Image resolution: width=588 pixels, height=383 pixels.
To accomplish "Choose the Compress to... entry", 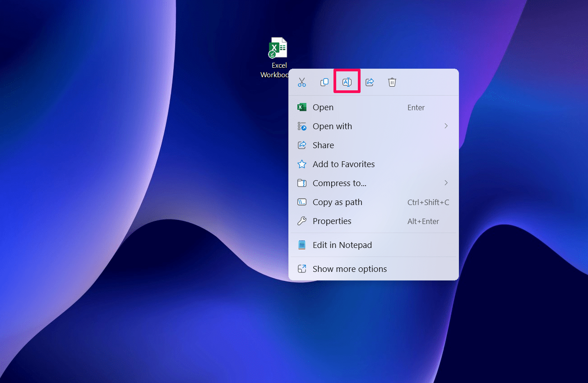I will click(x=374, y=183).
